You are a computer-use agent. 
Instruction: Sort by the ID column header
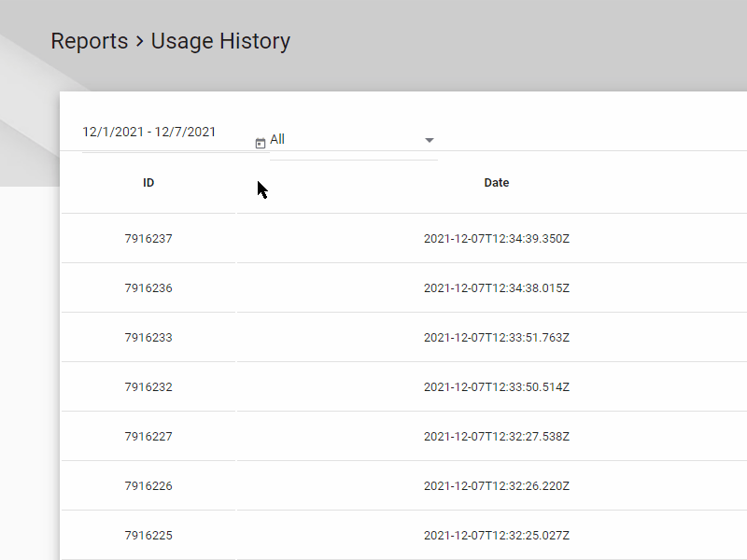pos(148,183)
